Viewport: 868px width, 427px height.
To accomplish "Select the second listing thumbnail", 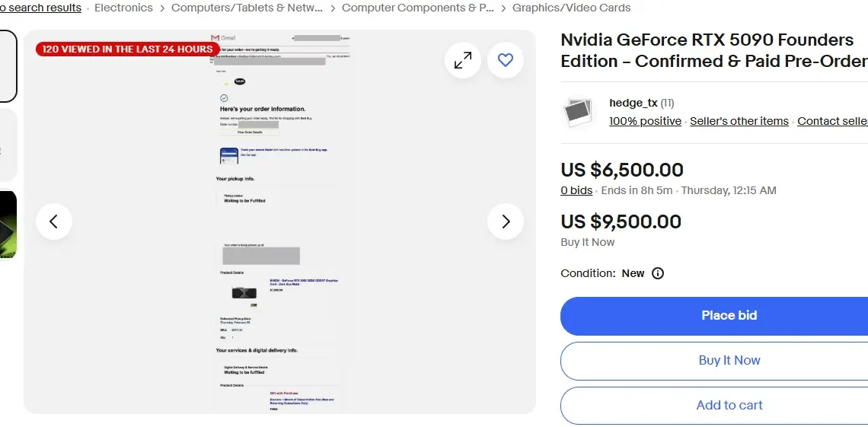I will pyautogui.click(x=8, y=145).
